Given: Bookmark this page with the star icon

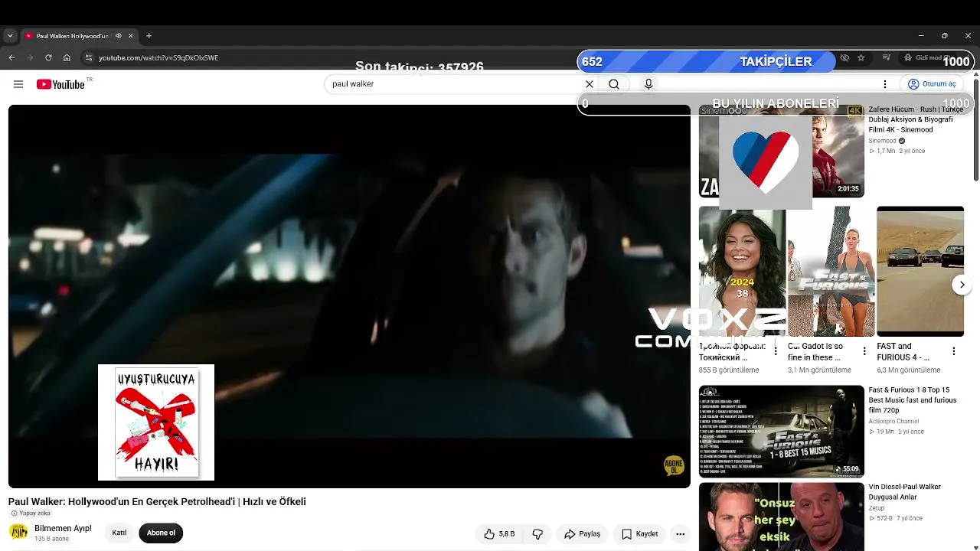Looking at the screenshot, I should click(x=861, y=57).
